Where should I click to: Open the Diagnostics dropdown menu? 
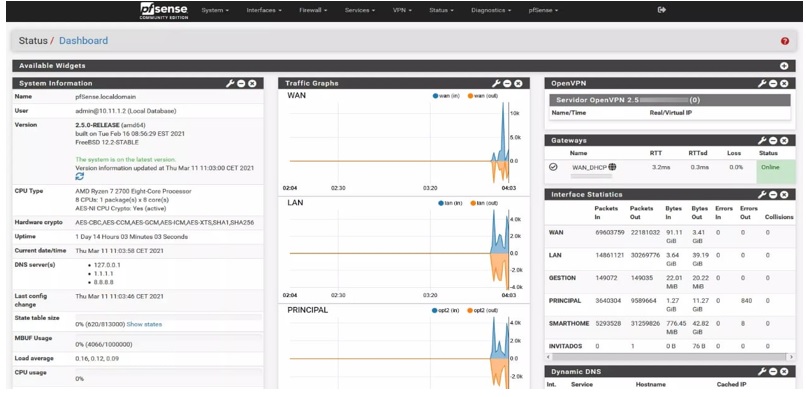coord(491,10)
